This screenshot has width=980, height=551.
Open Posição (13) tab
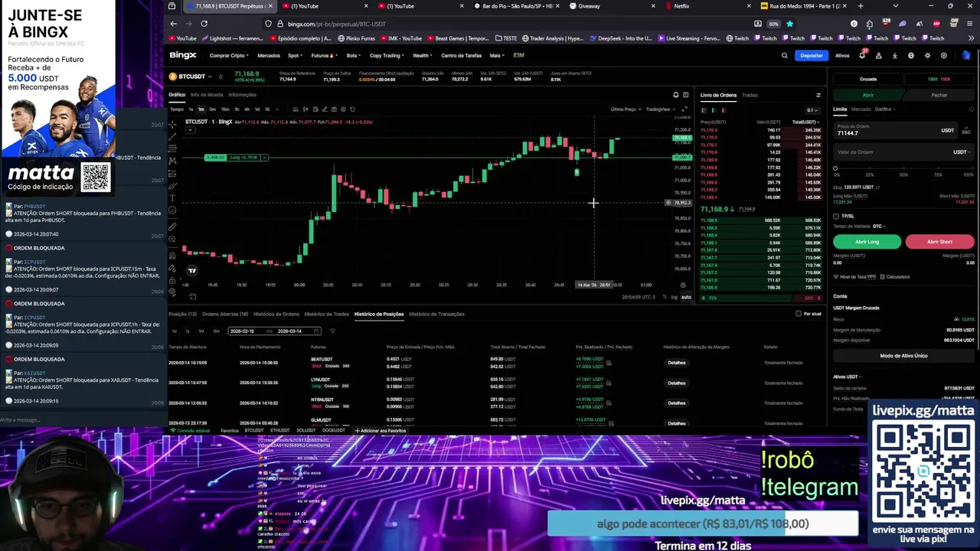[182, 314]
